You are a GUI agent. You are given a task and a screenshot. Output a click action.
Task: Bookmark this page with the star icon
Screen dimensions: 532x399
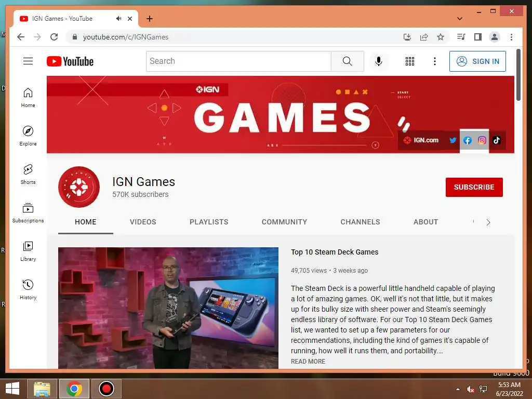(x=441, y=37)
